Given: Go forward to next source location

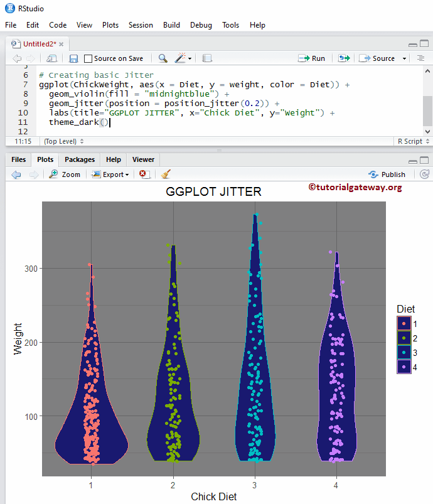Looking at the screenshot, I should pyautogui.click(x=31, y=58).
